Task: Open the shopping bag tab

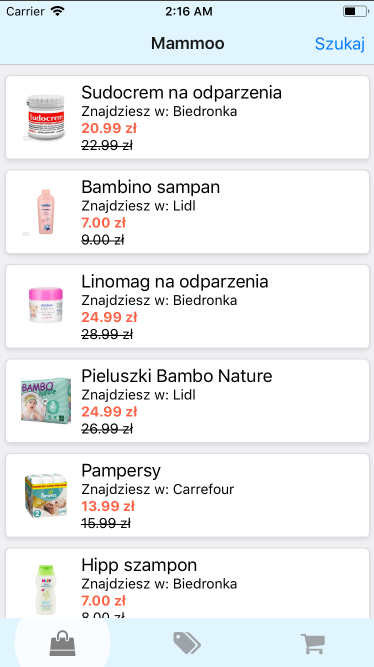Action: coord(63,643)
